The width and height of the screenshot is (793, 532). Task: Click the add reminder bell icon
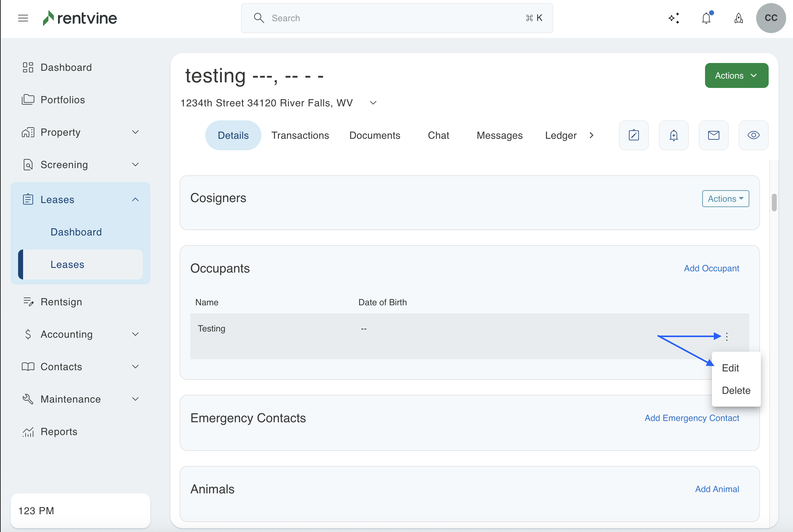674,135
